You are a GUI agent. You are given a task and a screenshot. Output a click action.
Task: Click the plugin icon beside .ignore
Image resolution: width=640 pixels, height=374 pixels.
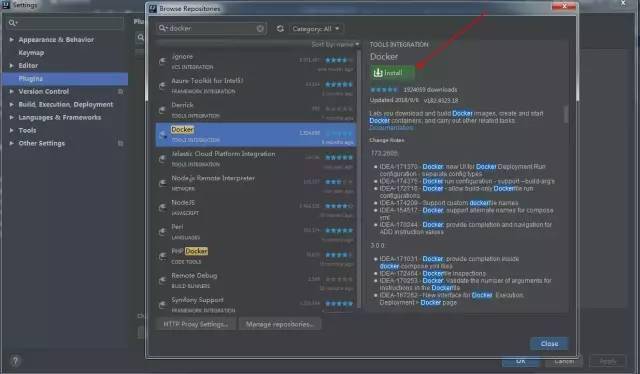point(162,62)
